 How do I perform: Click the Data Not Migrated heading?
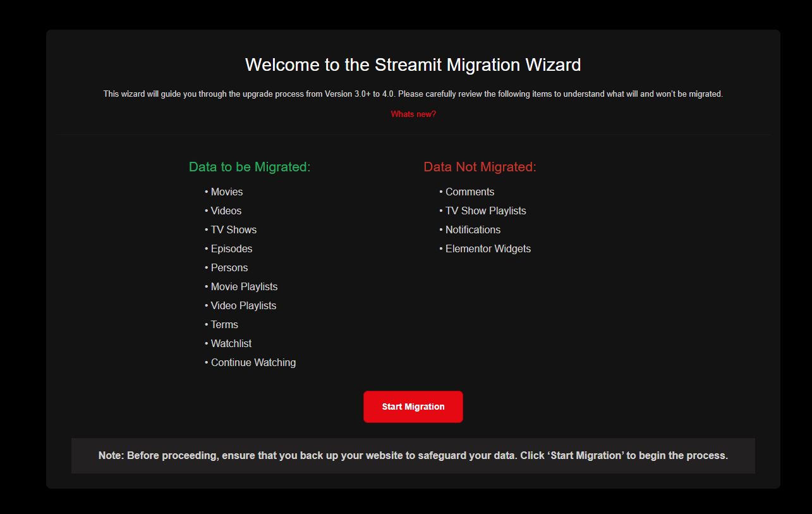pos(480,167)
